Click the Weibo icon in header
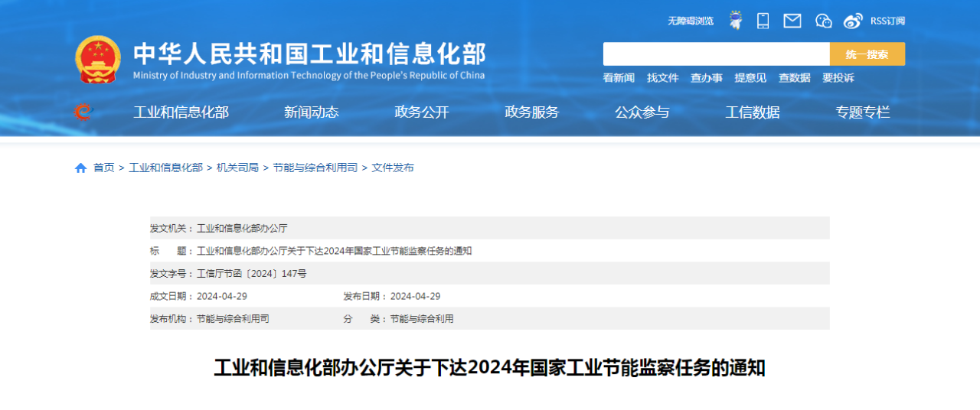980x410 pixels. click(853, 21)
